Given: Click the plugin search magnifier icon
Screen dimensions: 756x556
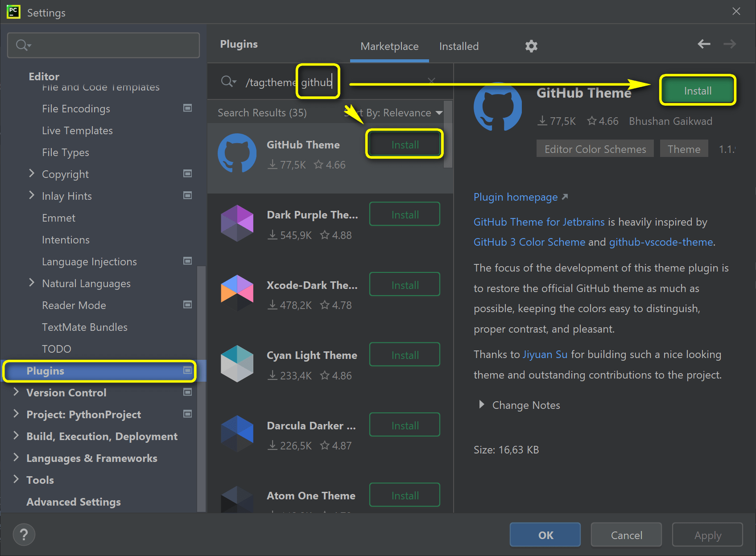Looking at the screenshot, I should 228,82.
